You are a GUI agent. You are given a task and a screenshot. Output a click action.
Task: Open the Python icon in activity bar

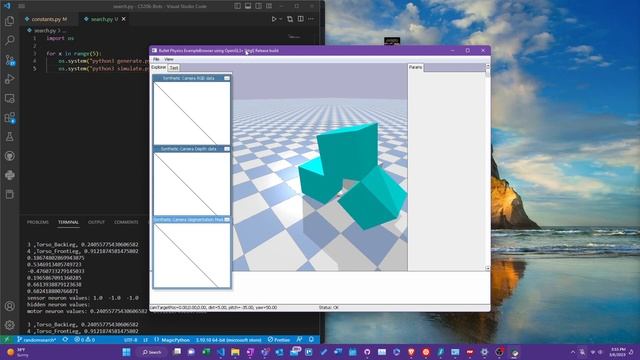[x=9, y=175]
